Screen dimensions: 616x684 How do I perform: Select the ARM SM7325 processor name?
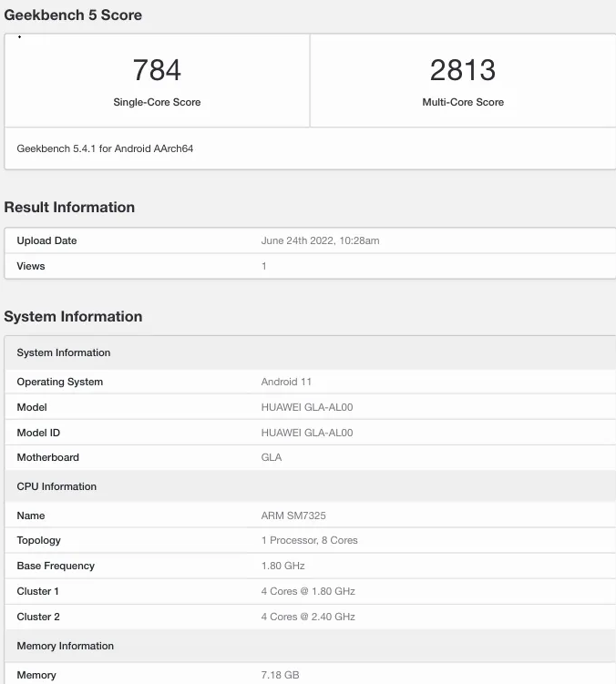pyautogui.click(x=293, y=516)
